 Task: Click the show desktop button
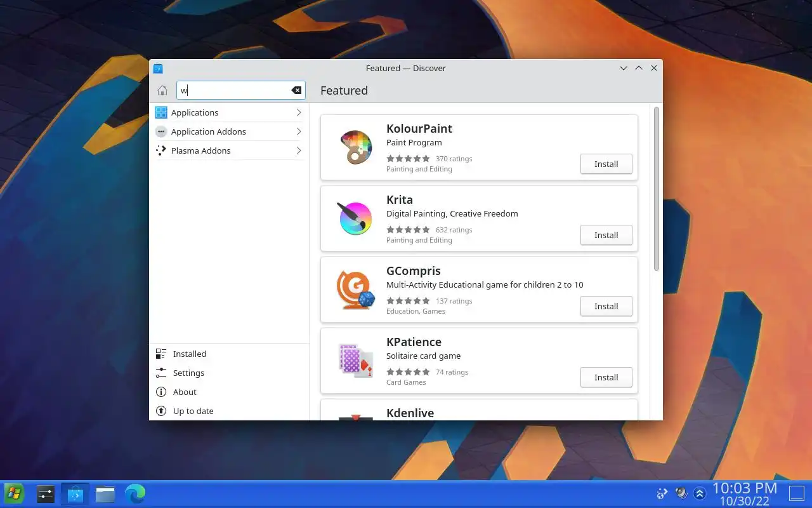coord(796,493)
